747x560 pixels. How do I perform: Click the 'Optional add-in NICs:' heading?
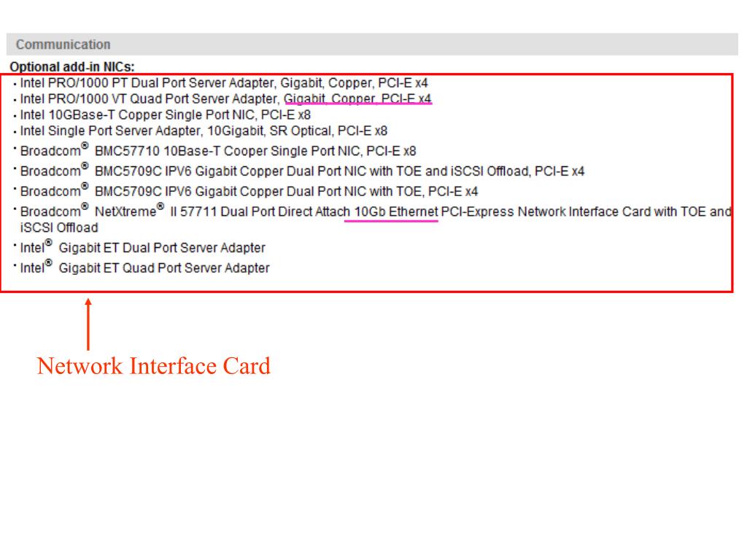[72, 66]
